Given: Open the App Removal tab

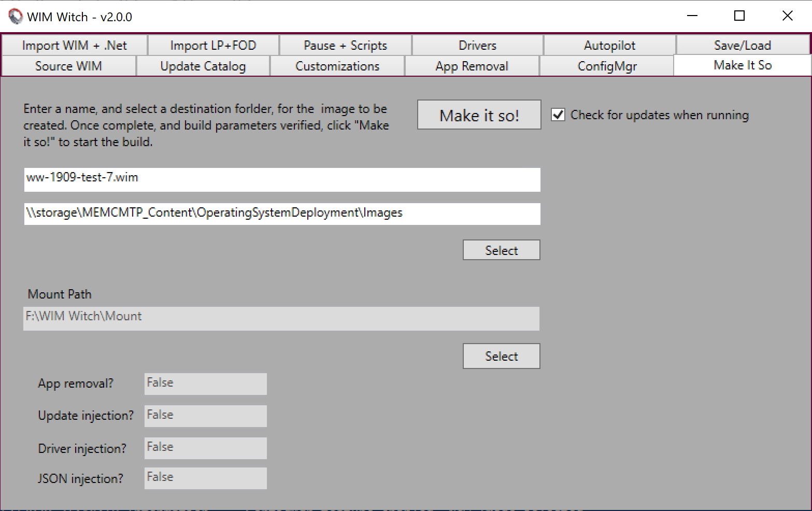Looking at the screenshot, I should click(472, 66).
